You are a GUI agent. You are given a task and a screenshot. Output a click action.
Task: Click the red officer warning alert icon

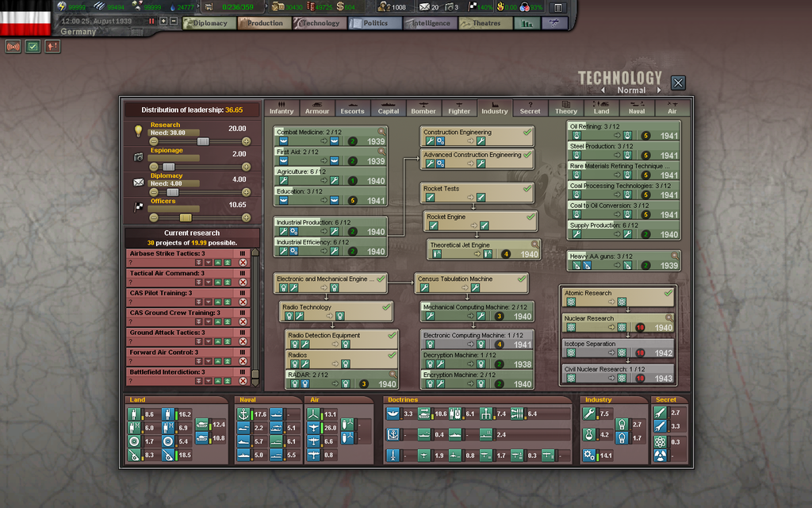click(x=52, y=47)
